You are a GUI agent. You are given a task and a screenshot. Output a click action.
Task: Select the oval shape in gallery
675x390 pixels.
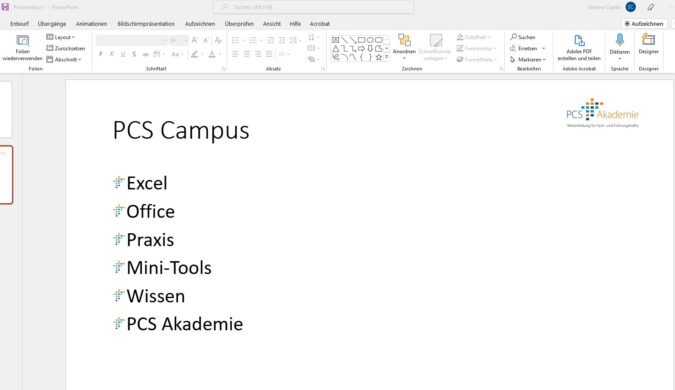point(370,40)
